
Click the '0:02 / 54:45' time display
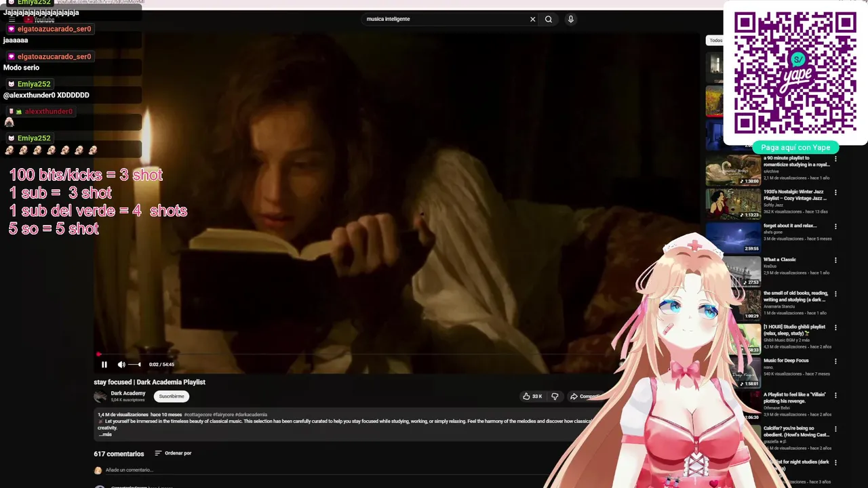161,365
